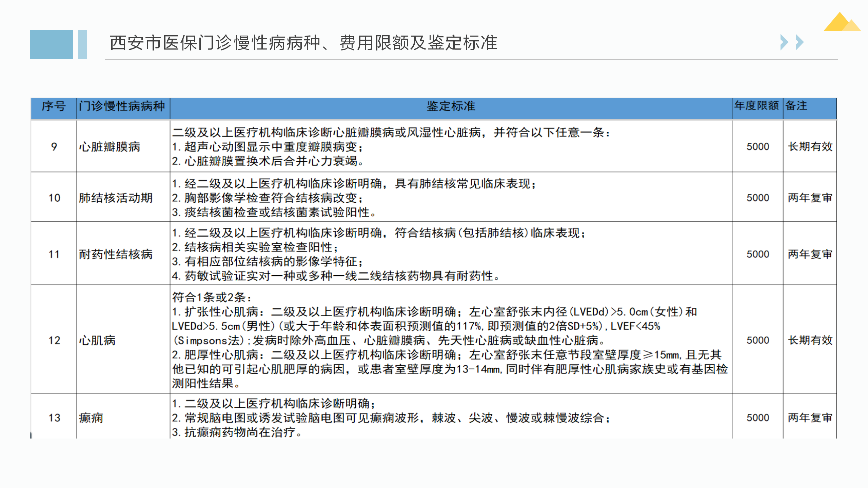Viewport: 868px width, 488px height.
Task: Click the blue double chevron arrows icon
Action: [x=792, y=42]
